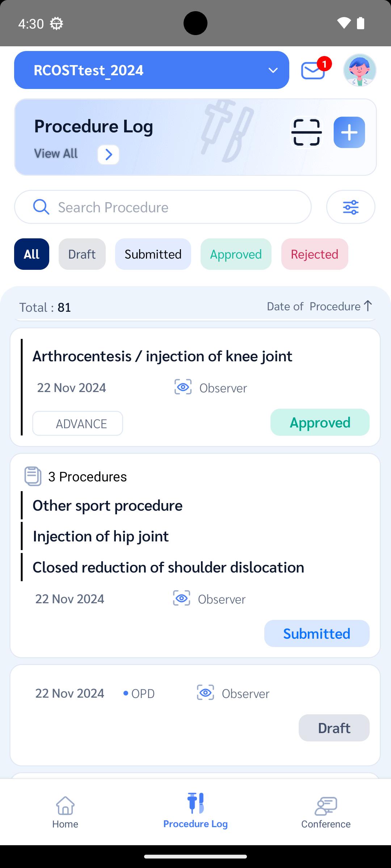Expand the RCOSTtest_2024 program dropdown
This screenshot has height=868, width=391.
click(152, 70)
